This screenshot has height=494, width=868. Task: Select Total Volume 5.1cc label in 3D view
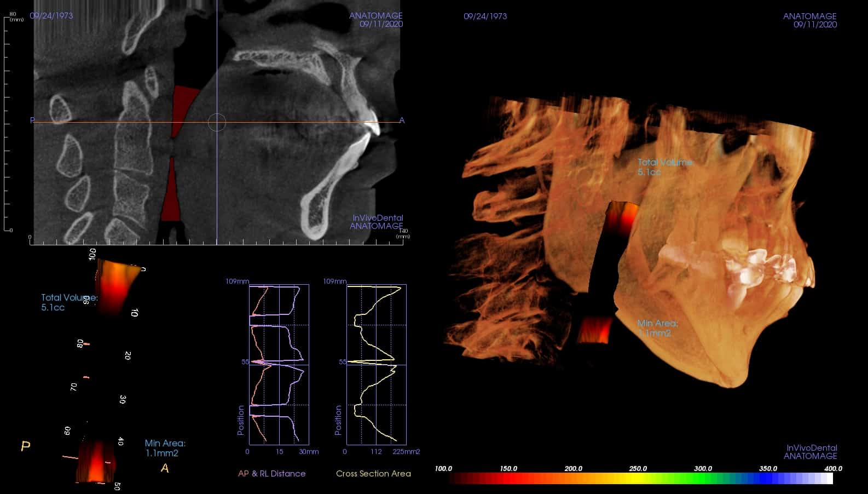[666, 167]
